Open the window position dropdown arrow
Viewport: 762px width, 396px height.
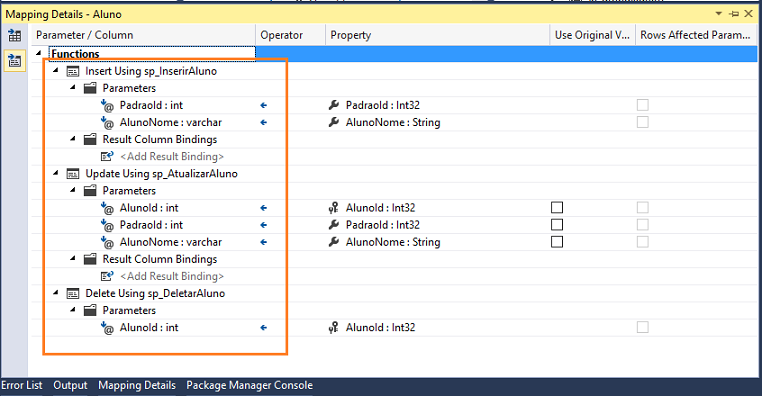click(x=719, y=14)
